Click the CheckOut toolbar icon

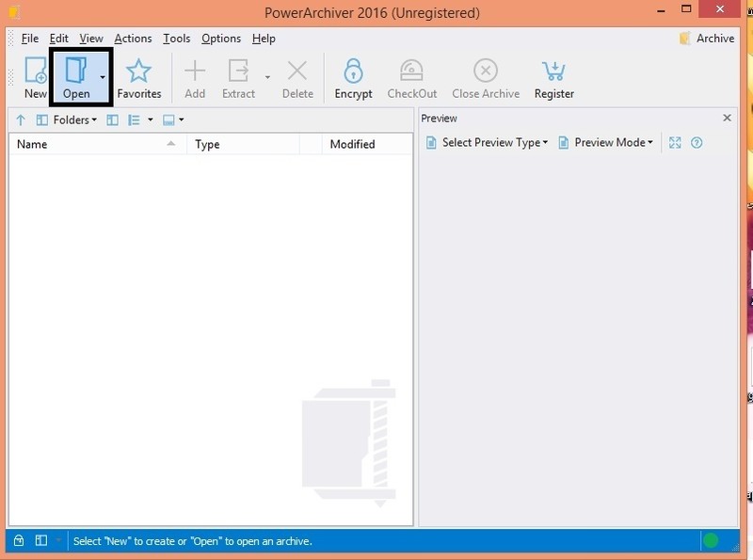tap(411, 71)
